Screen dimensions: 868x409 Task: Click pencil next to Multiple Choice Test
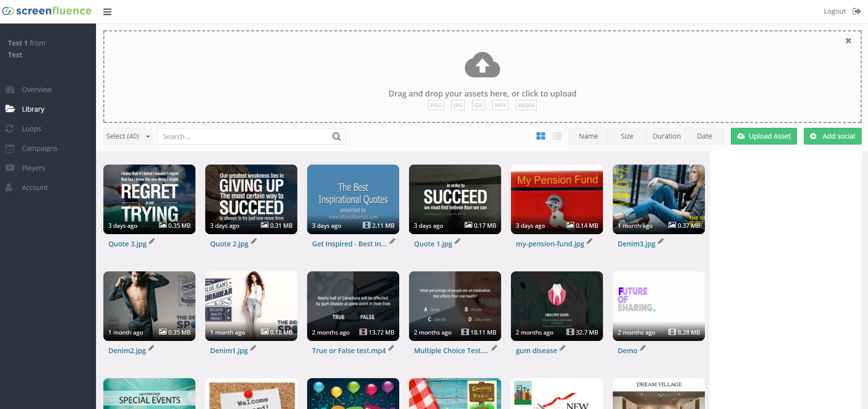pos(494,348)
